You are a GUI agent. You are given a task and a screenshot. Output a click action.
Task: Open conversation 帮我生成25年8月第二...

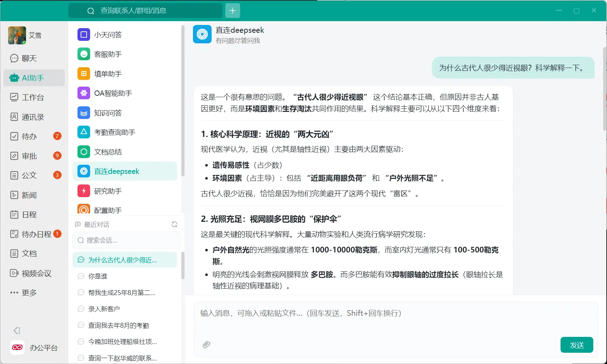[x=125, y=293]
